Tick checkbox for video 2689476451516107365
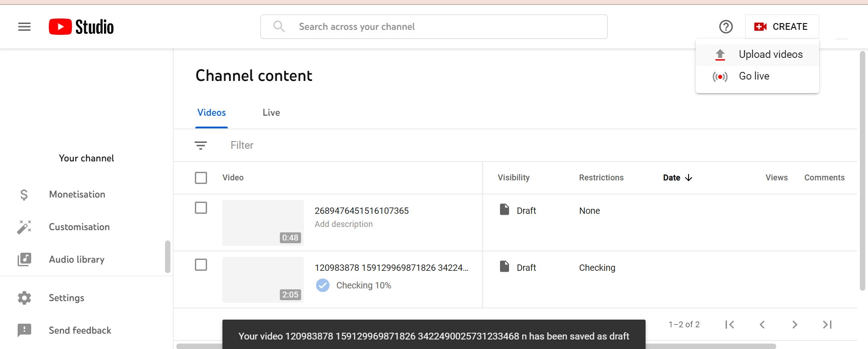 point(201,208)
